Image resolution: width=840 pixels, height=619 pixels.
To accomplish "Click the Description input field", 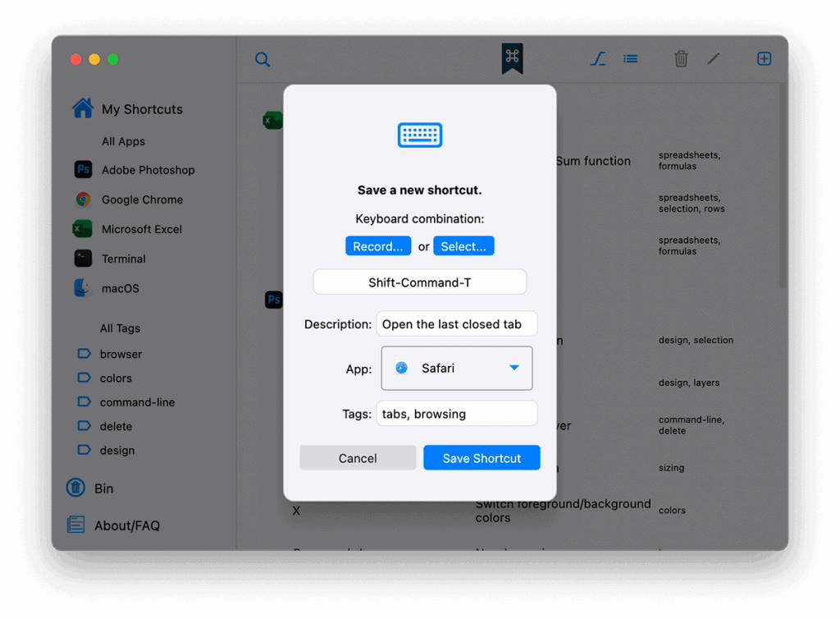I will [x=457, y=324].
